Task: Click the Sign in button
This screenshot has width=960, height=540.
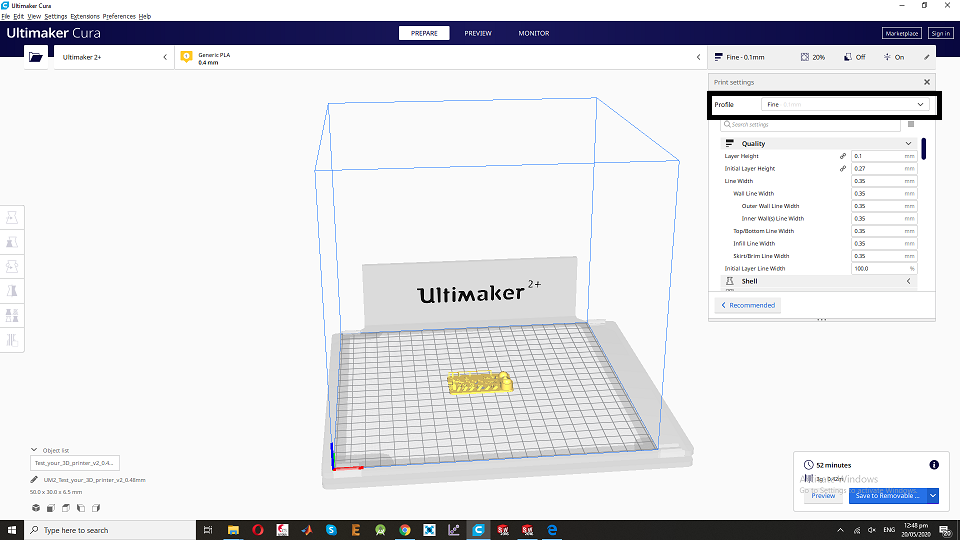Action: tap(940, 33)
